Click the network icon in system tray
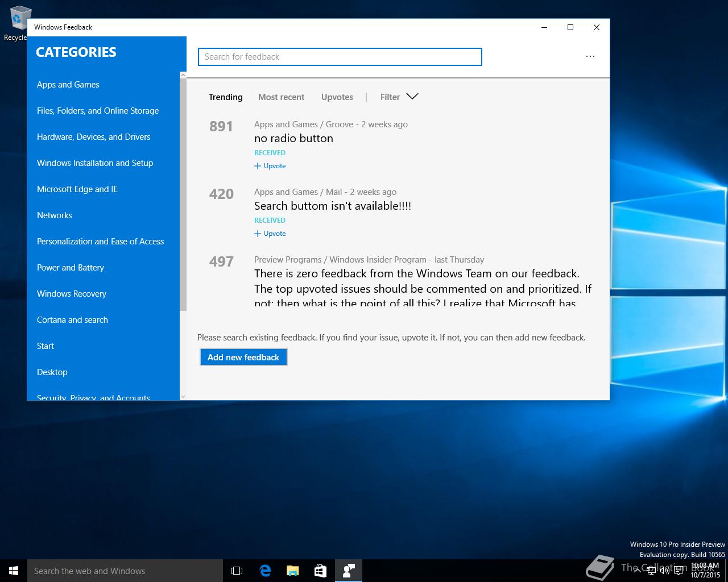 click(651, 571)
